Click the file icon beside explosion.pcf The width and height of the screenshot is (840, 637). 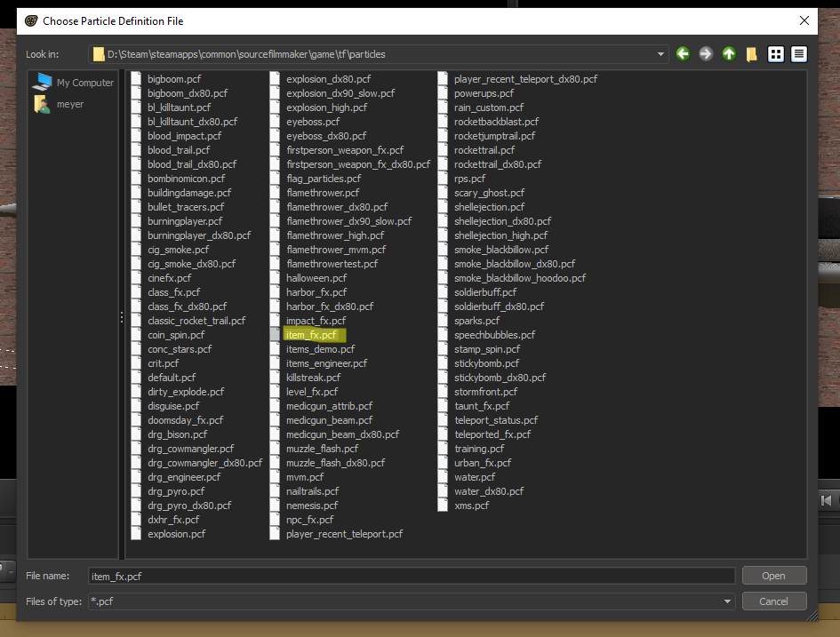(x=136, y=534)
